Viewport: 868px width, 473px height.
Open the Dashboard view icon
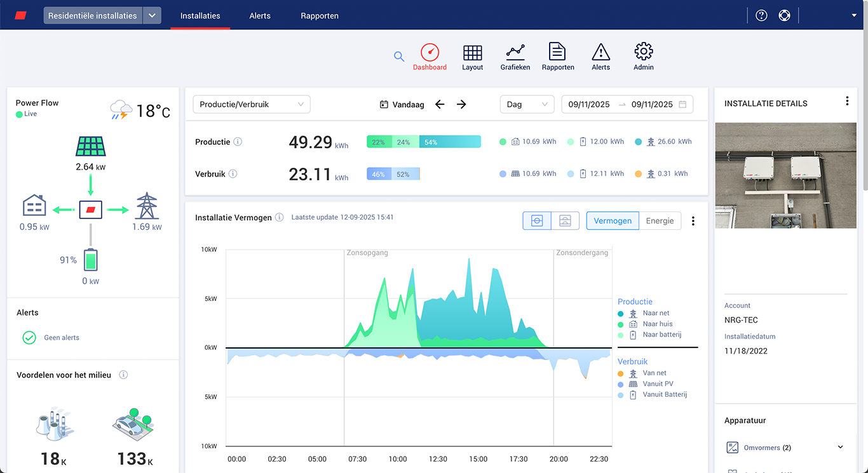[x=430, y=52]
